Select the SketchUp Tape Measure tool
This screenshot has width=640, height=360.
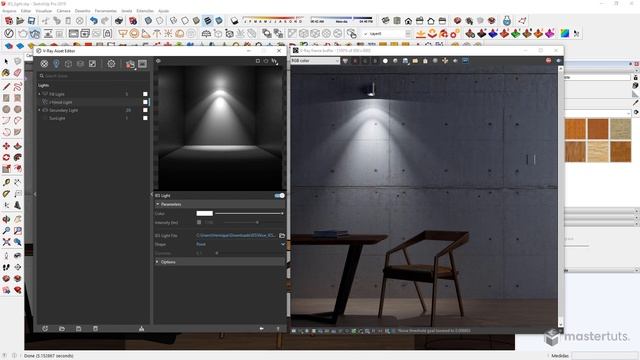6,182
